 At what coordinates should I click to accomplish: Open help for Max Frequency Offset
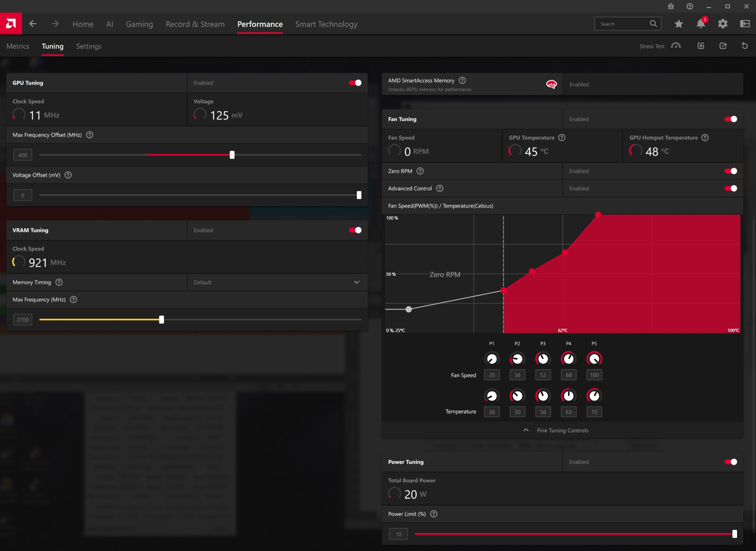90,135
